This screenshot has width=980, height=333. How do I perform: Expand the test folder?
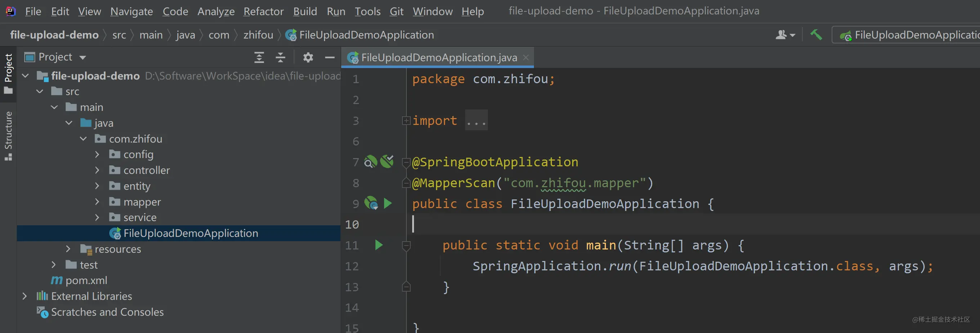point(54,265)
